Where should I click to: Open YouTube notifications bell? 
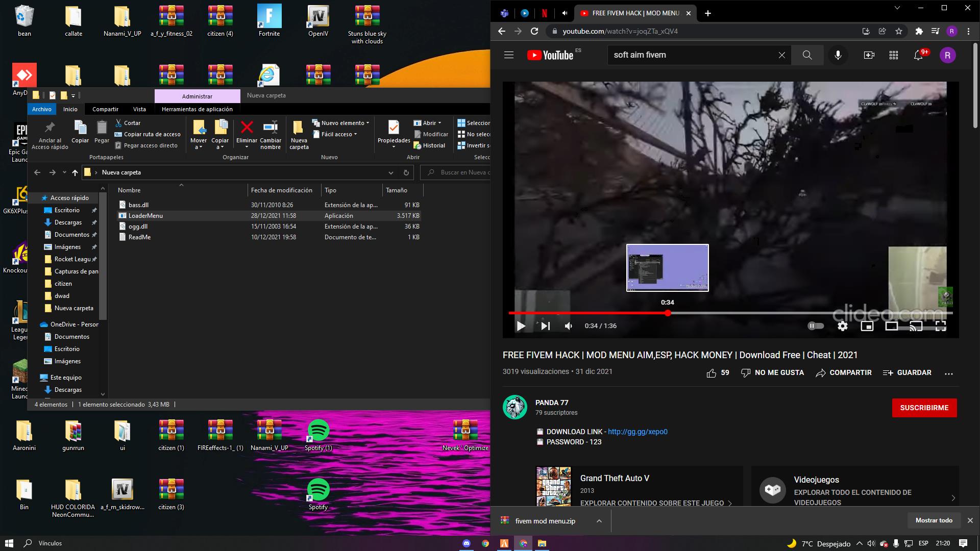tap(918, 55)
